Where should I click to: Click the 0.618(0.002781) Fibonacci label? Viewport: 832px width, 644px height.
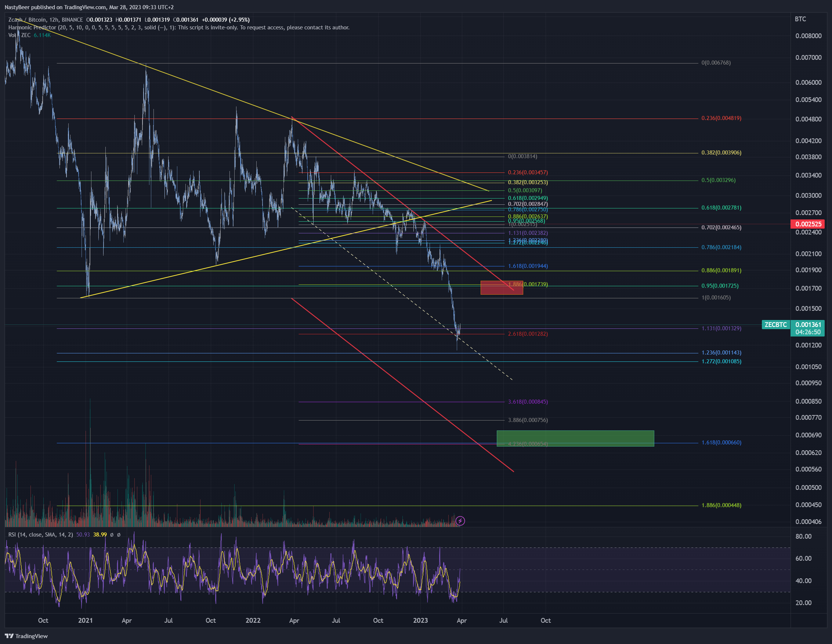[x=721, y=208]
